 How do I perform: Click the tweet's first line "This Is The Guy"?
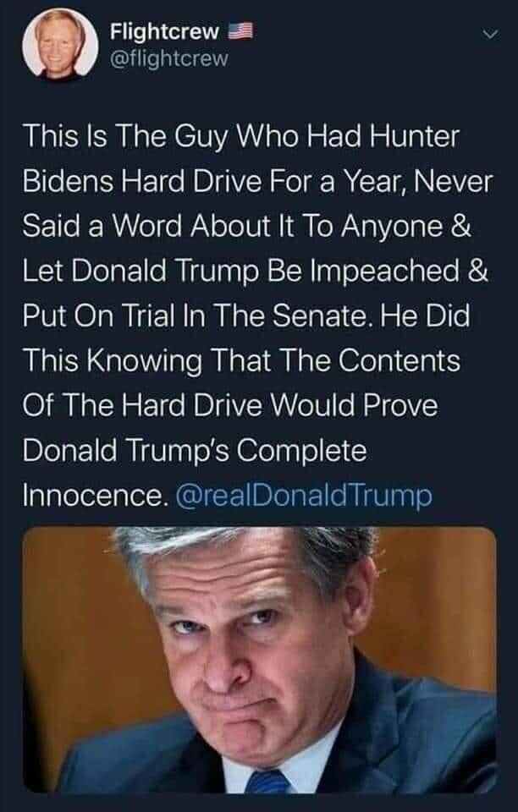[126, 138]
